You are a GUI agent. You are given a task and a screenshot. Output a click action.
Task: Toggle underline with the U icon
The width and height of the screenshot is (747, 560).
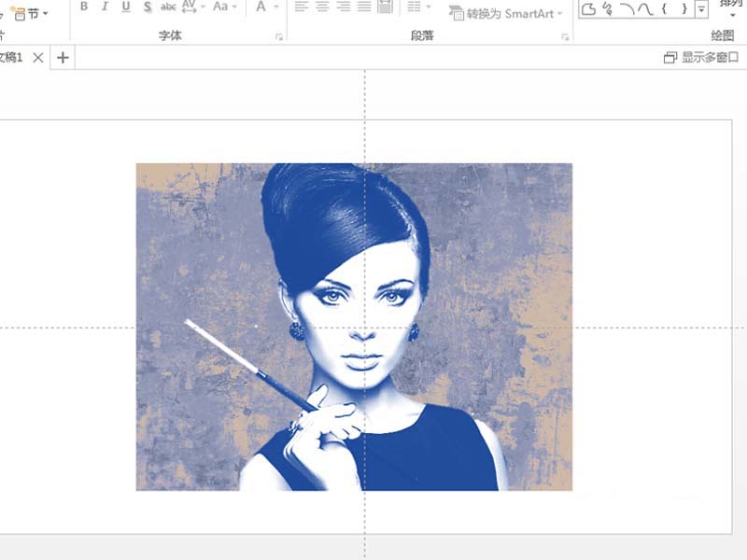click(126, 7)
